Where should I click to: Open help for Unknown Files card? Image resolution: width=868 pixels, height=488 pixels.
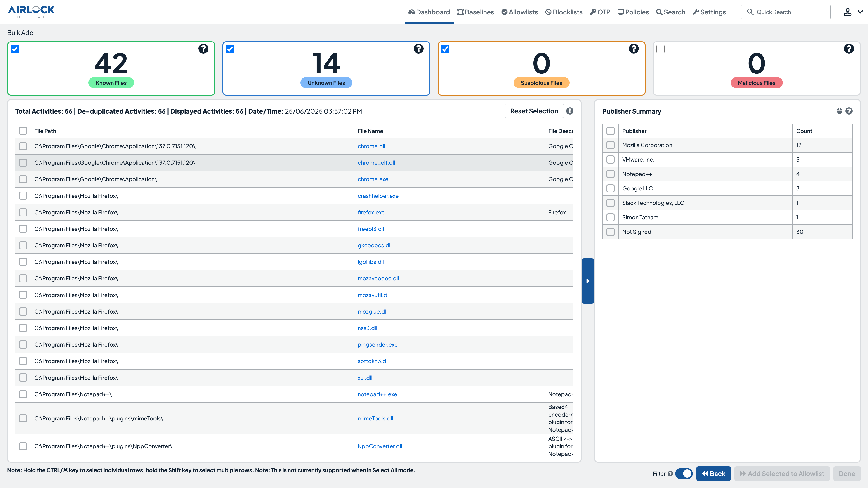click(x=418, y=49)
